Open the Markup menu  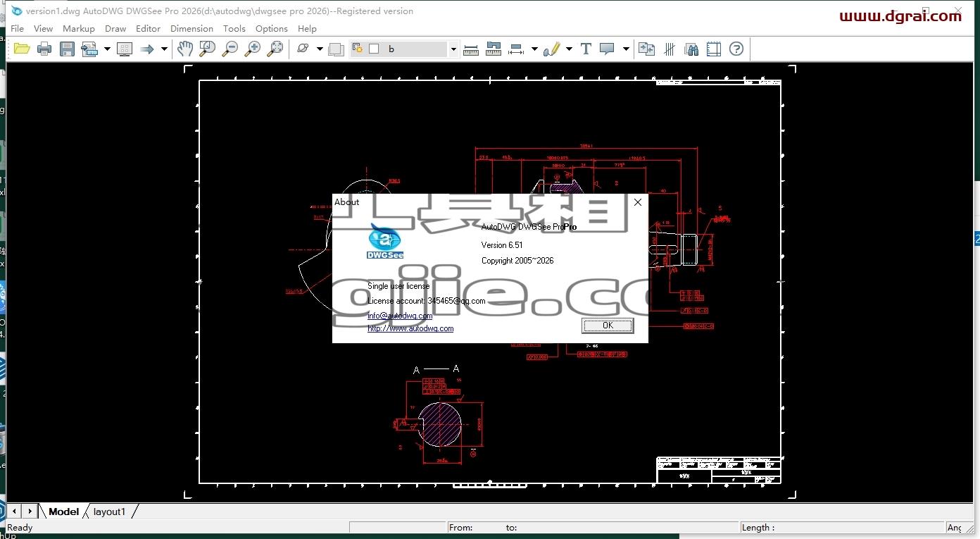point(79,28)
